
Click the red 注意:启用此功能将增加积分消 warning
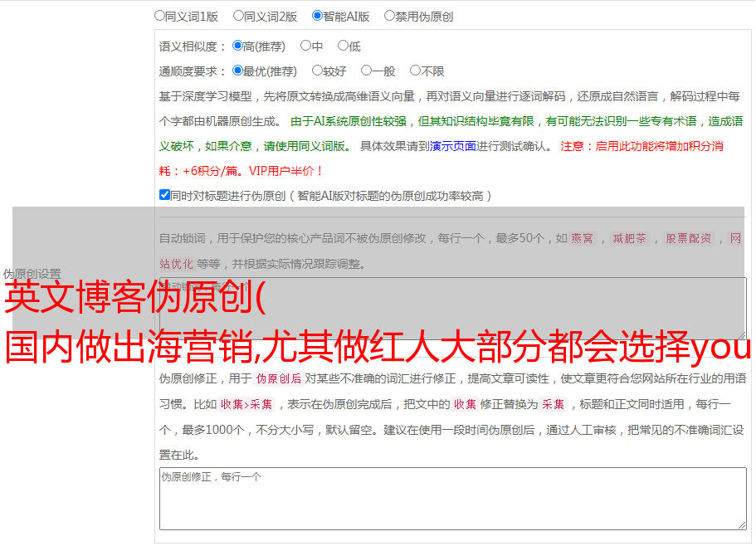(x=641, y=146)
